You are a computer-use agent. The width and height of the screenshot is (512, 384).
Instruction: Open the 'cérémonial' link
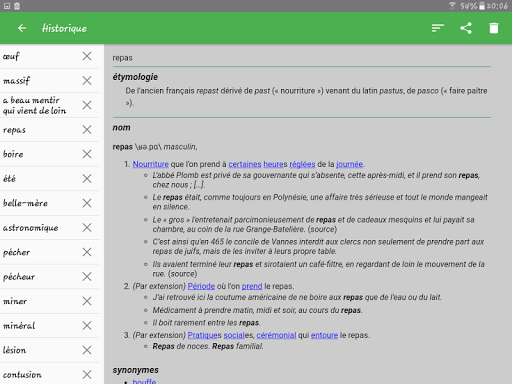click(276, 335)
